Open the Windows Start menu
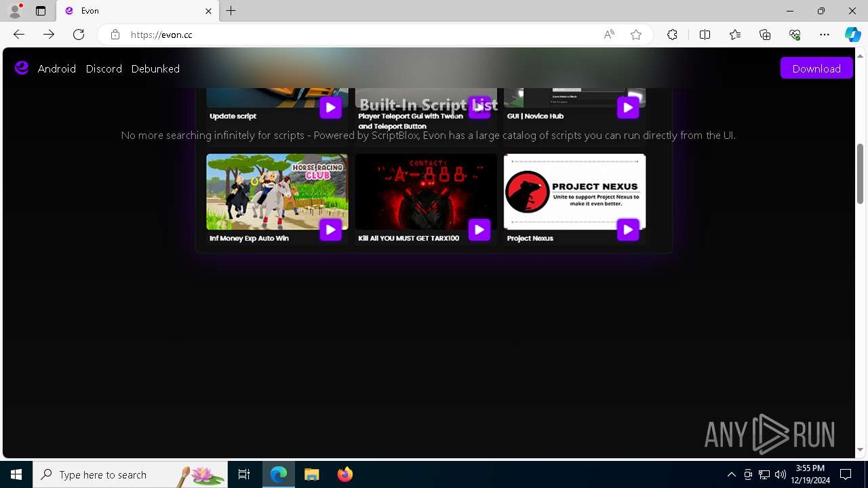 (x=16, y=474)
